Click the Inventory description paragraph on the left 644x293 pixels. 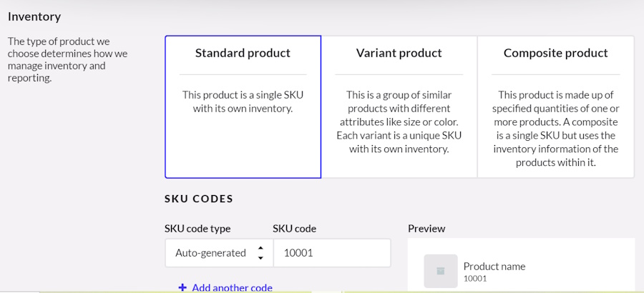coord(68,59)
